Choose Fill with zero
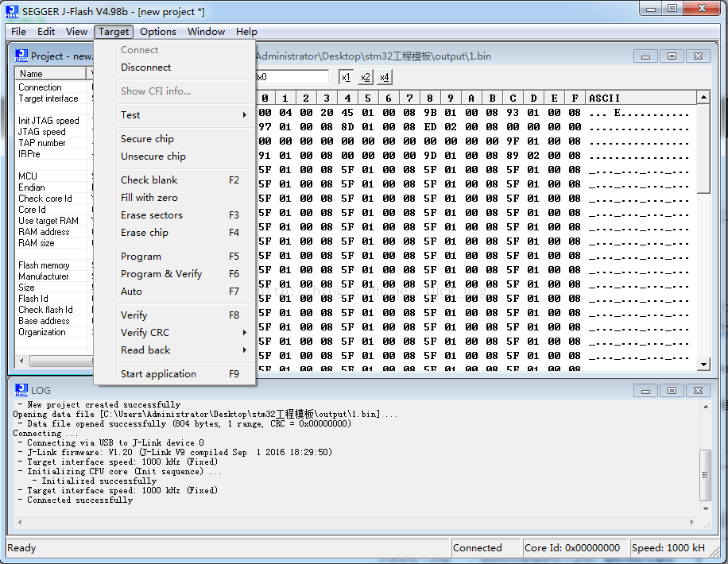 [185, 198]
